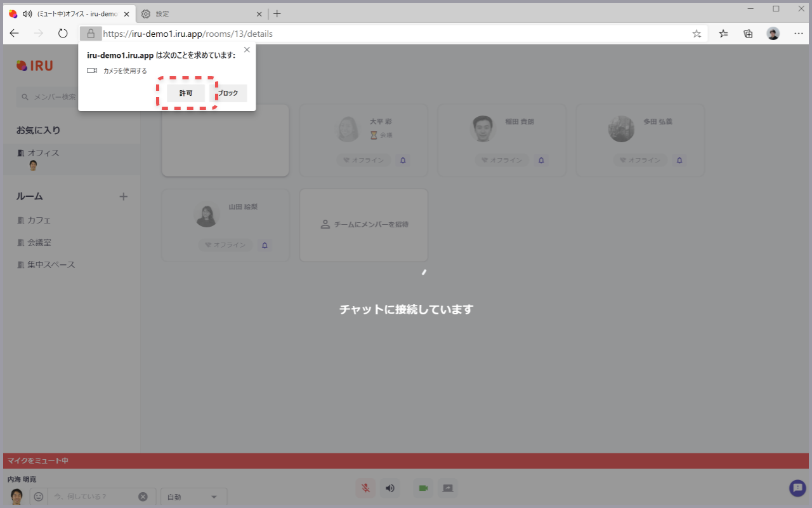The width and height of the screenshot is (812, 508).
Task: Click the オフライン status on 大平 彩's card
Action: pos(363,160)
